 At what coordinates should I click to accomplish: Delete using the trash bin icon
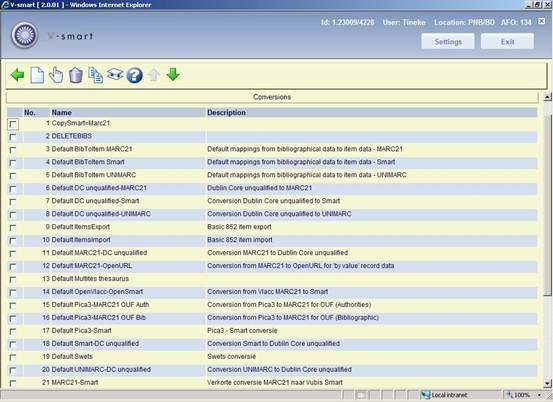75,75
